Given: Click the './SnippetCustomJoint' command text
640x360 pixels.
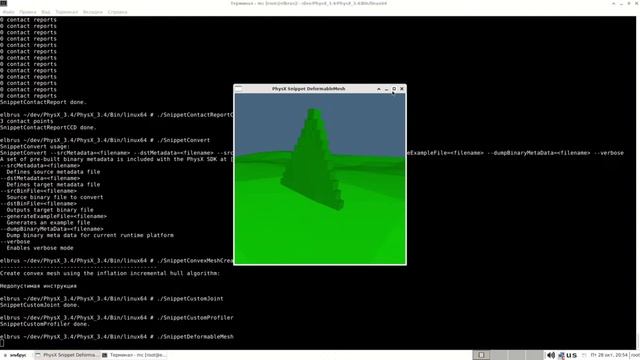Looking at the screenshot, I should tap(190, 299).
